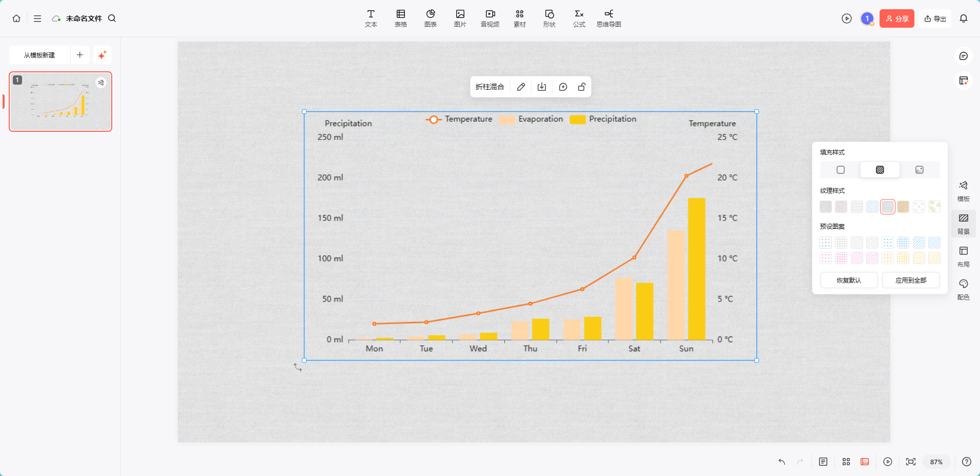Open the 折柱混合 chart type dropdown
980x476 pixels.
click(x=490, y=87)
